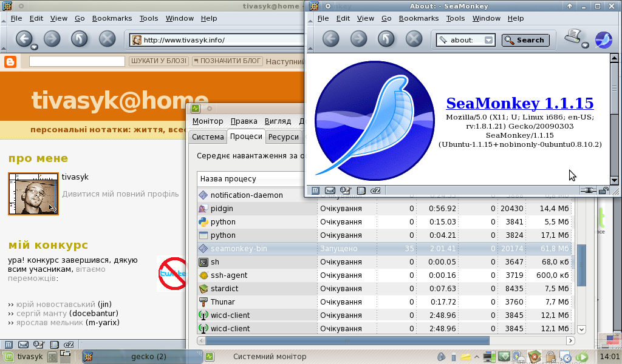Click the ШУКАТИ У БЛОЗІ button
The width and height of the screenshot is (622, 364).
tap(159, 61)
